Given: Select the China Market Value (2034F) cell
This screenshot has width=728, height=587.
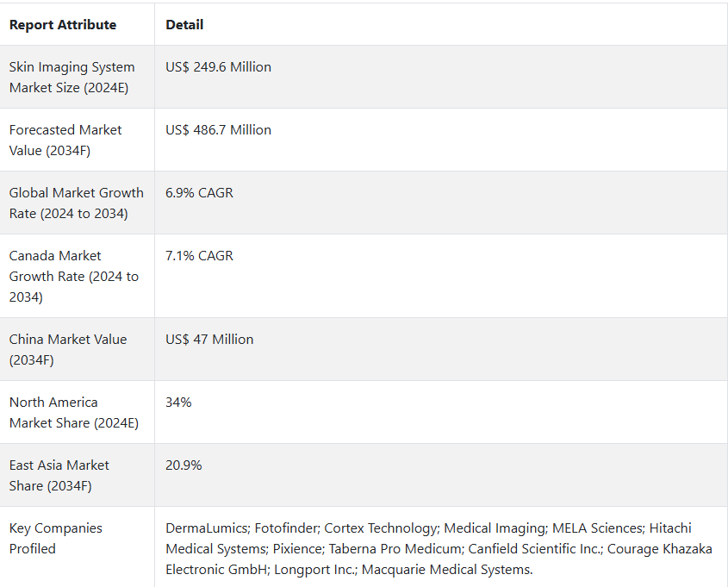Looking at the screenshot, I should coord(68,350).
